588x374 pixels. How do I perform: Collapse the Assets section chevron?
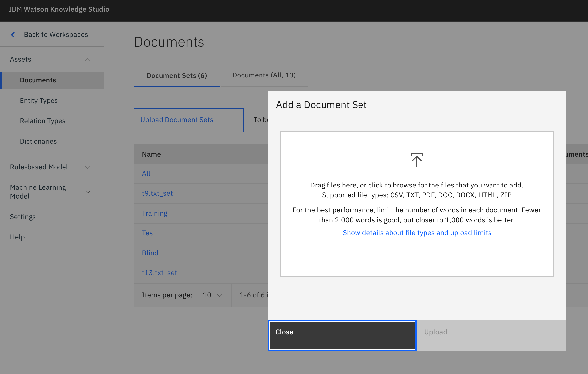[88, 60]
